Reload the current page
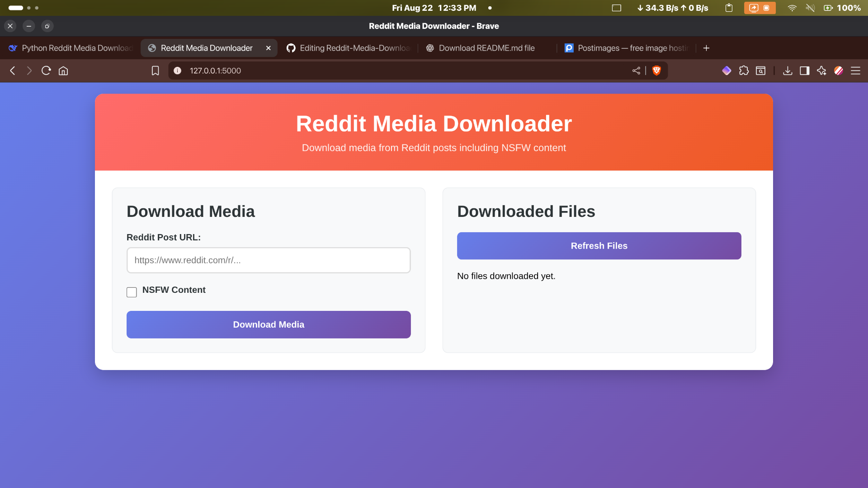Screen dimensions: 868x488 (x=46, y=70)
